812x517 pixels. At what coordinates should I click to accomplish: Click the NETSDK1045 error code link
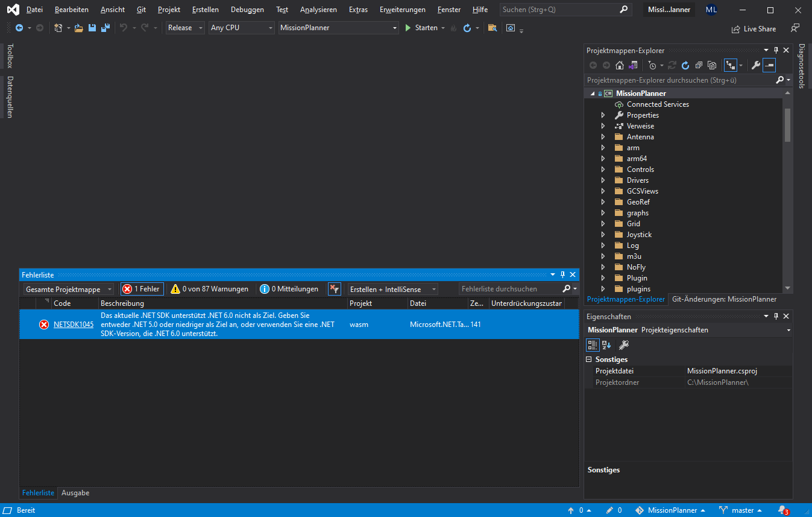74,324
